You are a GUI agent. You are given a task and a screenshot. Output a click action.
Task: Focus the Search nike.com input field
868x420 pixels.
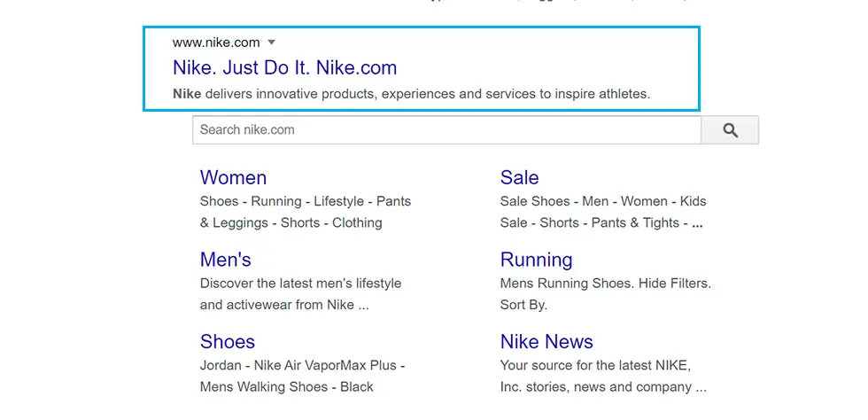point(446,130)
